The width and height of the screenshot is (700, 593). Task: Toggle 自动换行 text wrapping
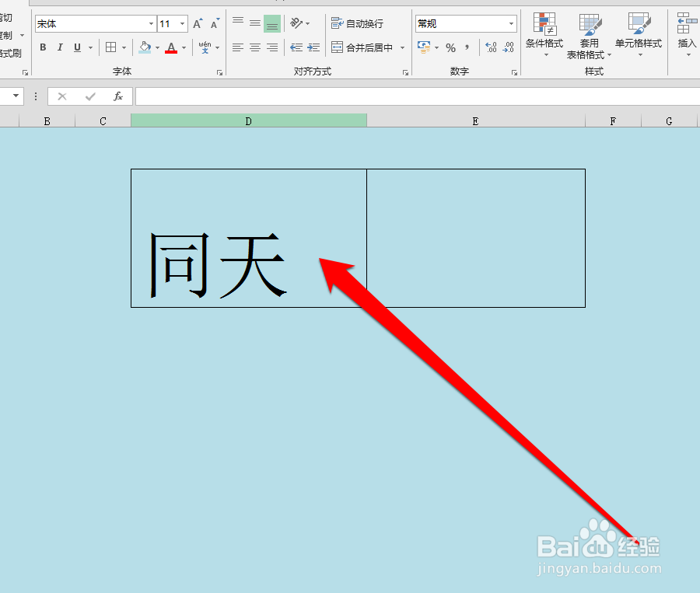358,23
